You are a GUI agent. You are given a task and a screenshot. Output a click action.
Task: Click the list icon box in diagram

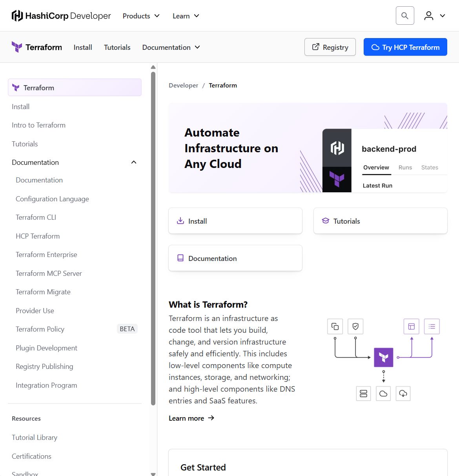click(432, 326)
